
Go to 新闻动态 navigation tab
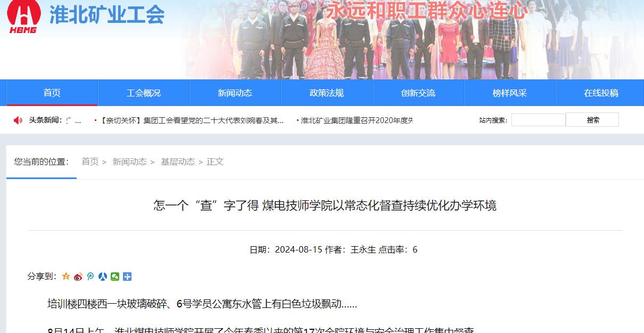pyautogui.click(x=235, y=93)
